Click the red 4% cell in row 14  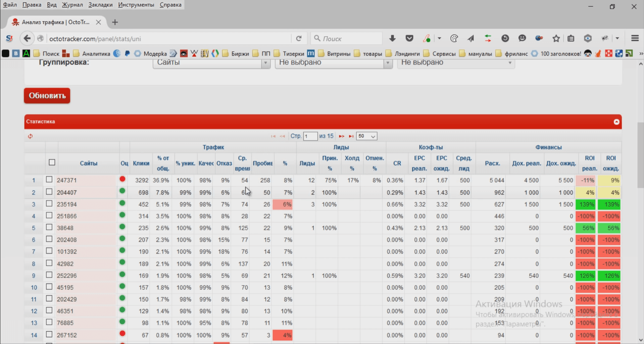click(x=283, y=335)
